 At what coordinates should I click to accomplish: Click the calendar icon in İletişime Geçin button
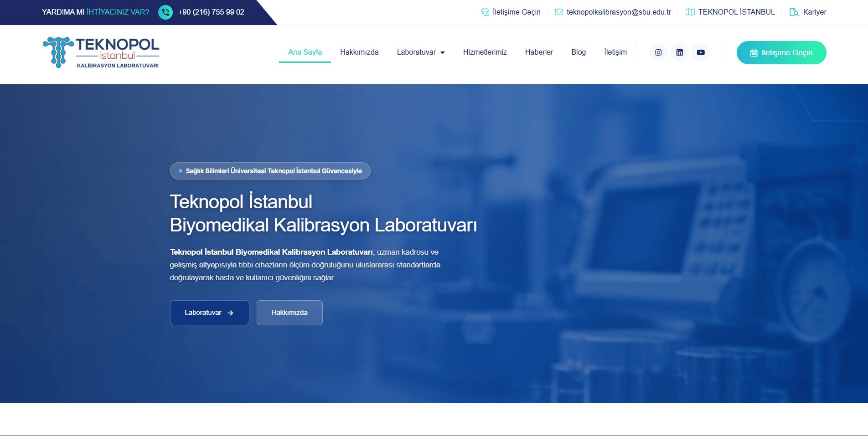point(754,53)
